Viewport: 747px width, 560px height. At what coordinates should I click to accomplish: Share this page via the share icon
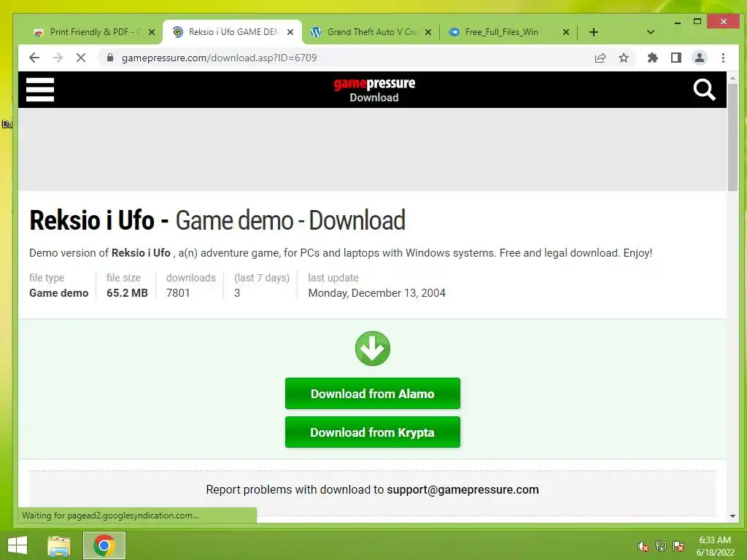600,58
